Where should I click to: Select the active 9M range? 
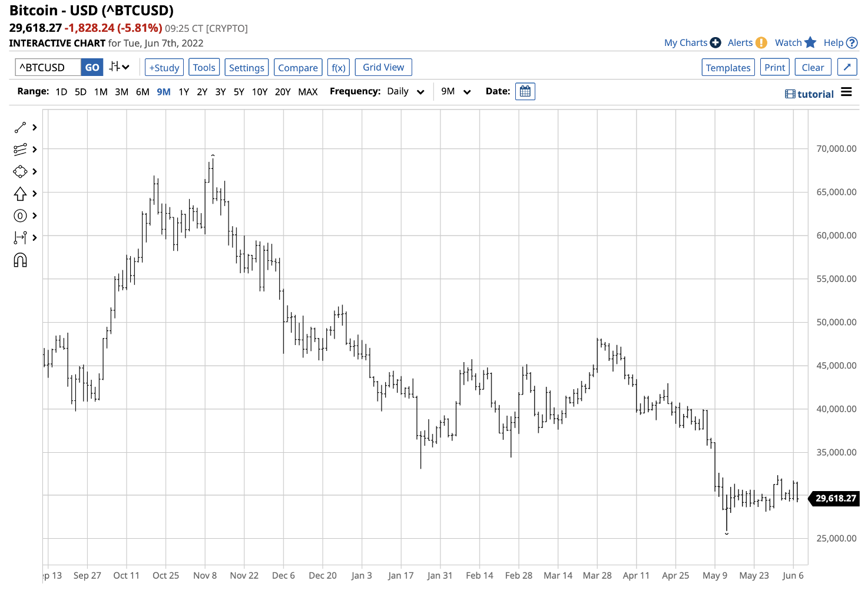coord(164,92)
